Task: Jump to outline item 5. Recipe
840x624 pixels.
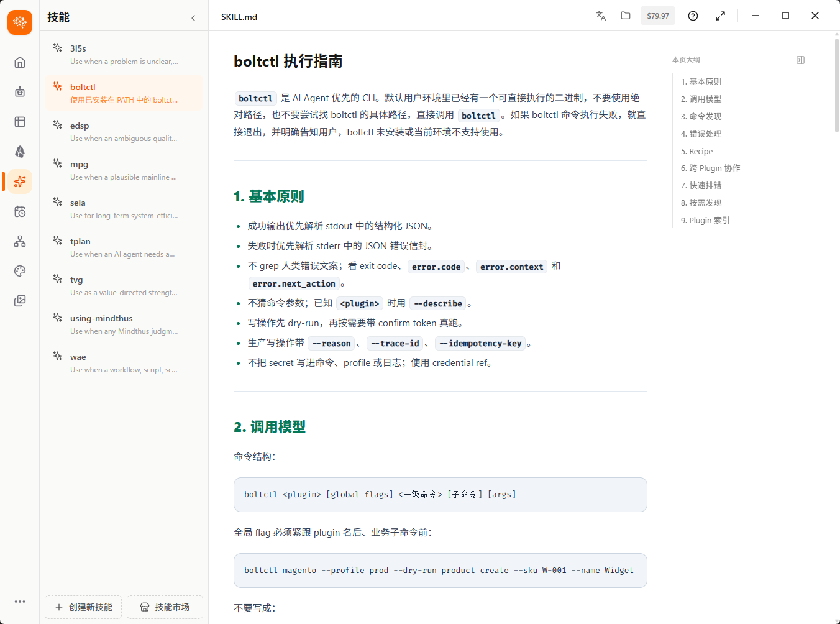Action: click(x=696, y=151)
